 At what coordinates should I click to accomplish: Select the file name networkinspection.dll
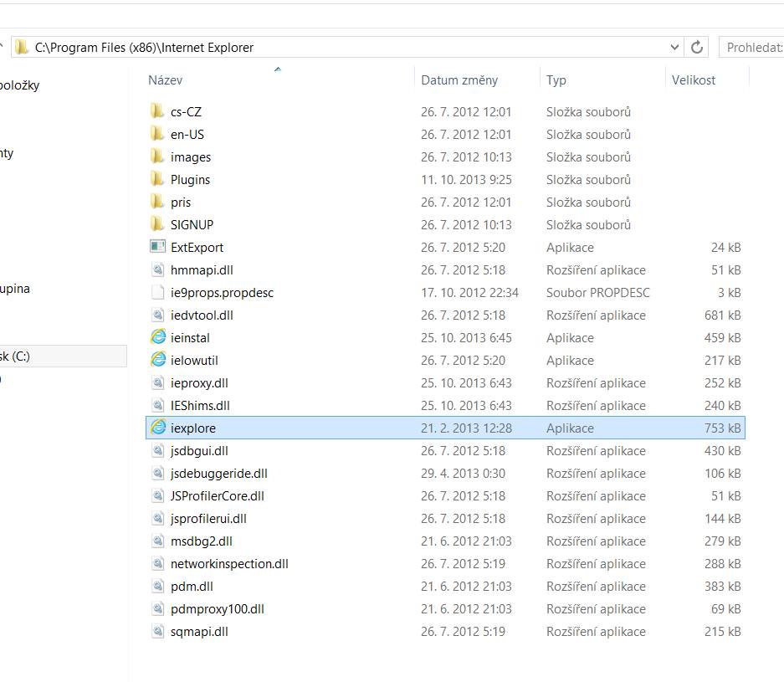229,563
